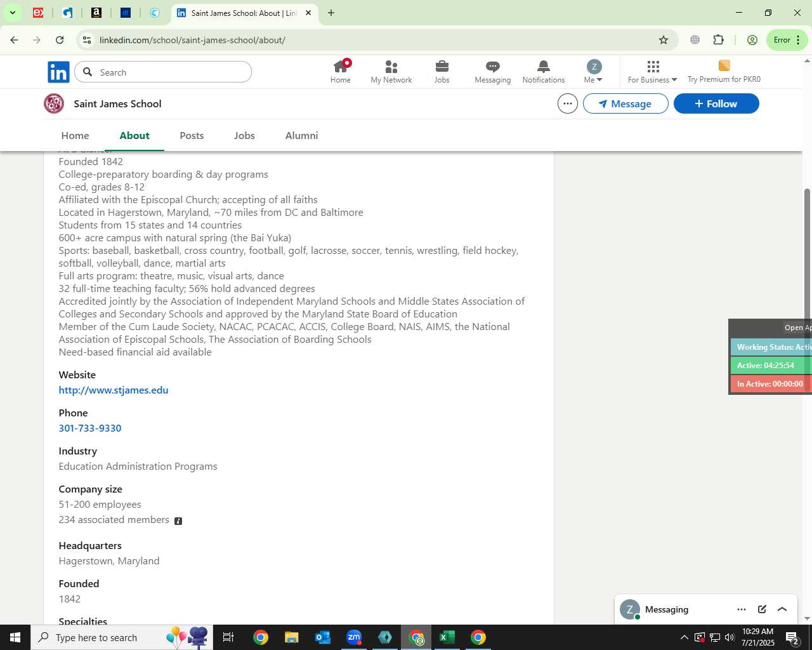This screenshot has width=812, height=650.
Task: Expand the Me profile menu
Action: tap(594, 72)
